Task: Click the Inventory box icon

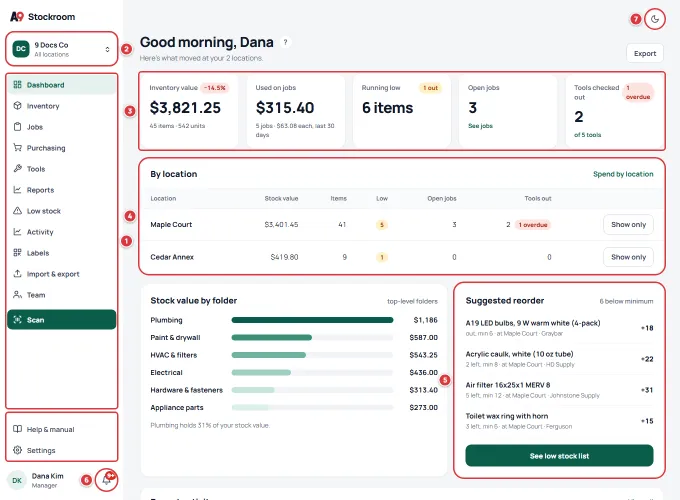Action: [x=17, y=105]
